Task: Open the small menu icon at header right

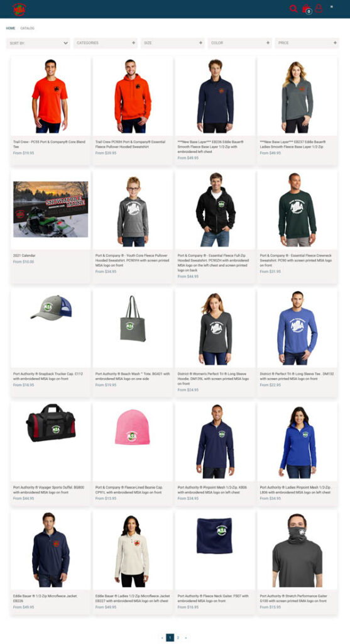Action: (332, 6)
